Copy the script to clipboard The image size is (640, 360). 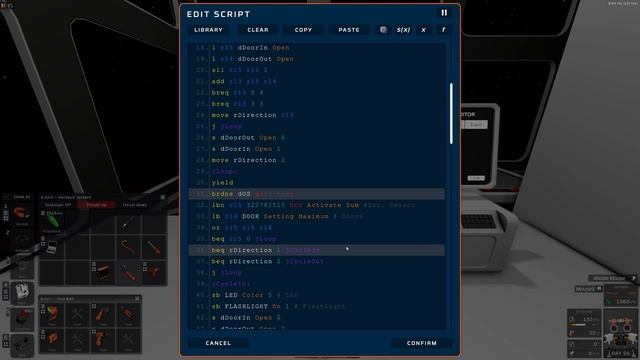point(303,30)
